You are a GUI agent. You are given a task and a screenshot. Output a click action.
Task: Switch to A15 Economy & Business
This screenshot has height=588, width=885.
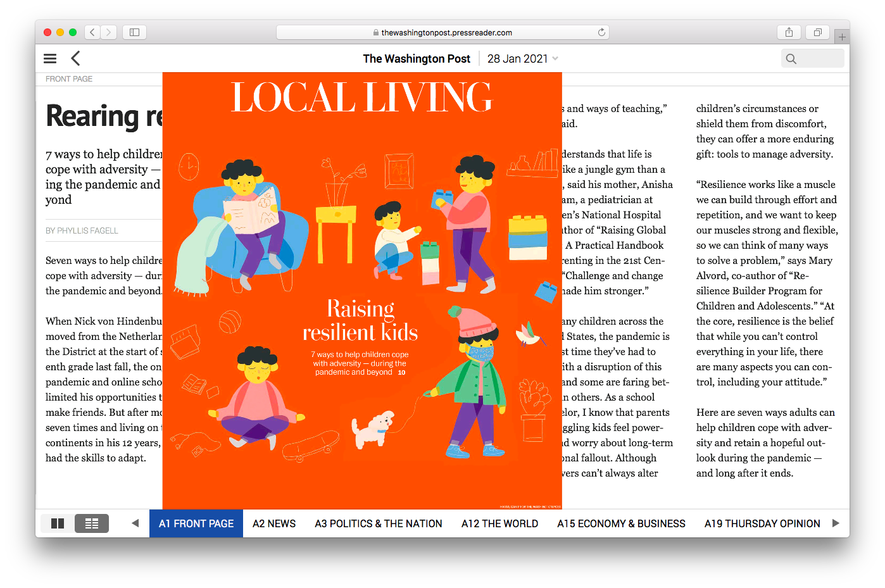pos(622,523)
